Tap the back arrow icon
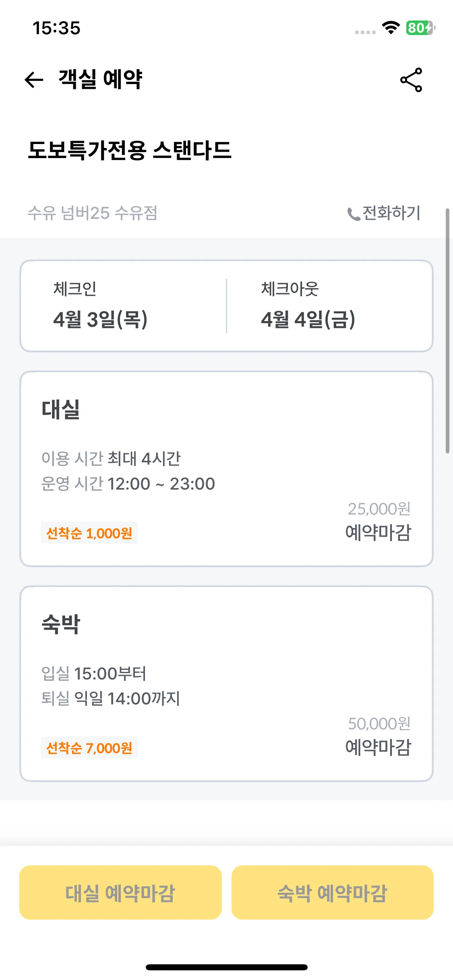 click(34, 80)
